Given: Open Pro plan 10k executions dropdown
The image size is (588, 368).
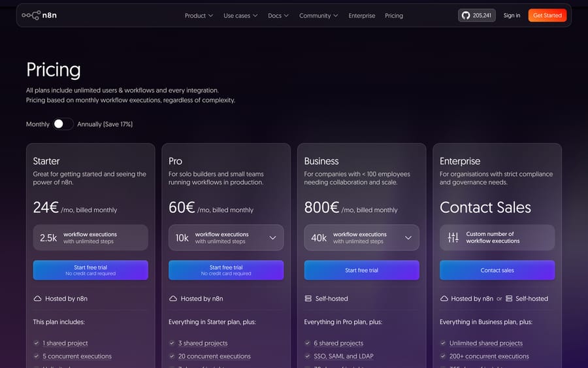Looking at the screenshot, I should click(226, 237).
